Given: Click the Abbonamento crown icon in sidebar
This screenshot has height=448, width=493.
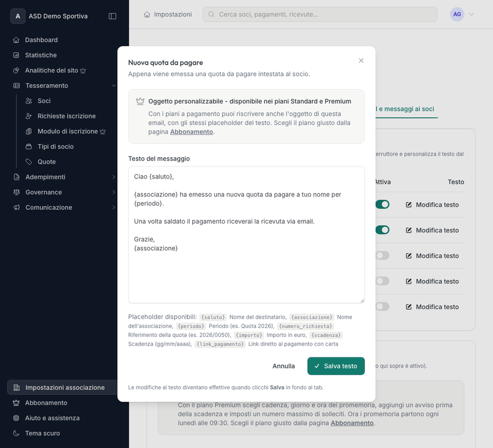Looking at the screenshot, I should 16,403.
